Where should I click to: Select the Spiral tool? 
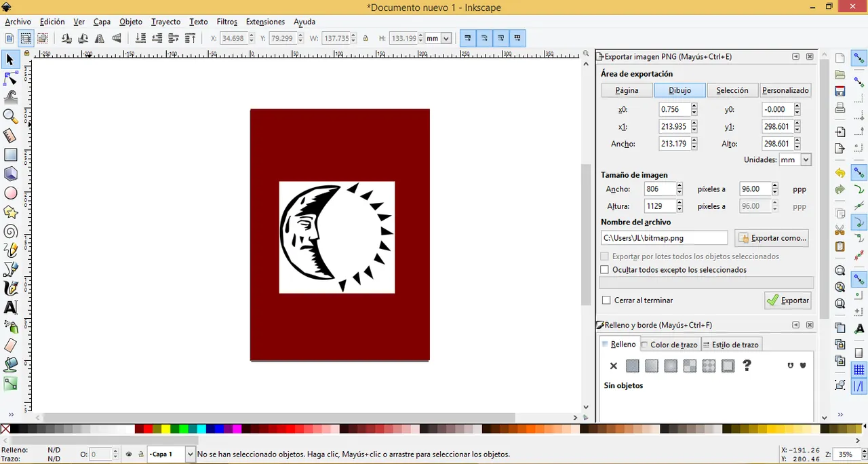click(x=10, y=231)
